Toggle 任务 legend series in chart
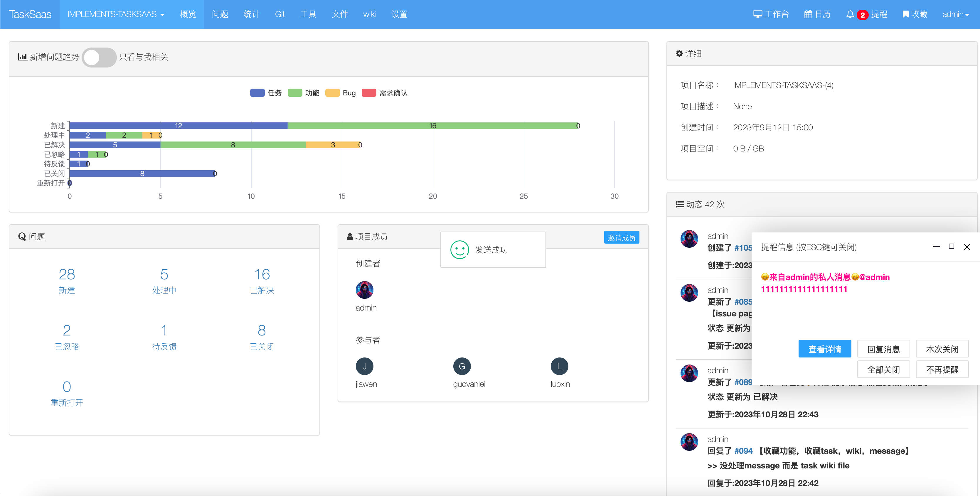 point(257,93)
